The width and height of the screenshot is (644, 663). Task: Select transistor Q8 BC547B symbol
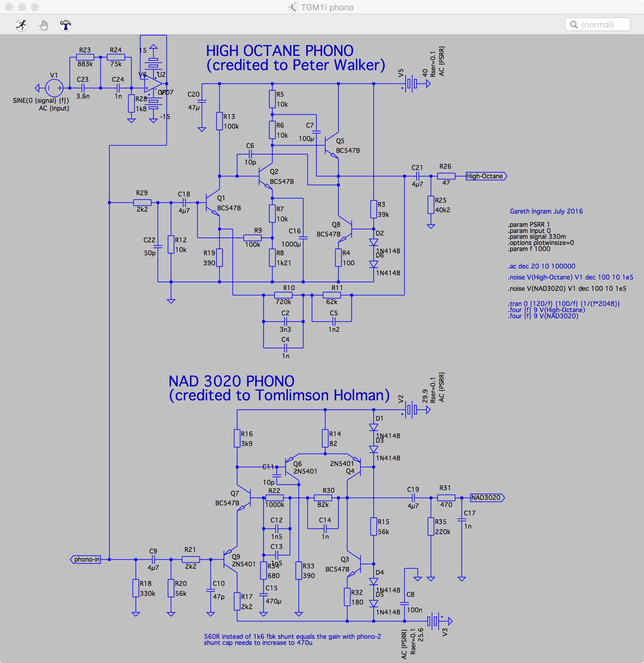click(x=345, y=229)
